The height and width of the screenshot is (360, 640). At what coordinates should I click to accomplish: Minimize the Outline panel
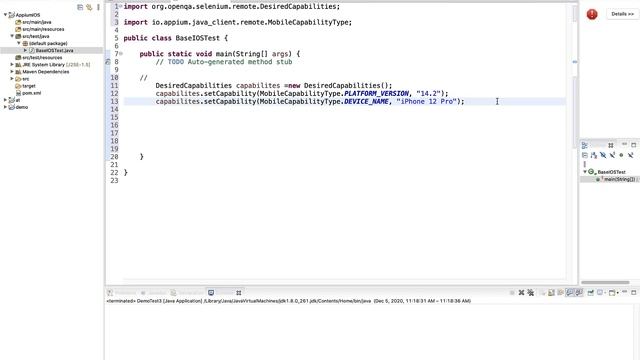click(x=624, y=144)
